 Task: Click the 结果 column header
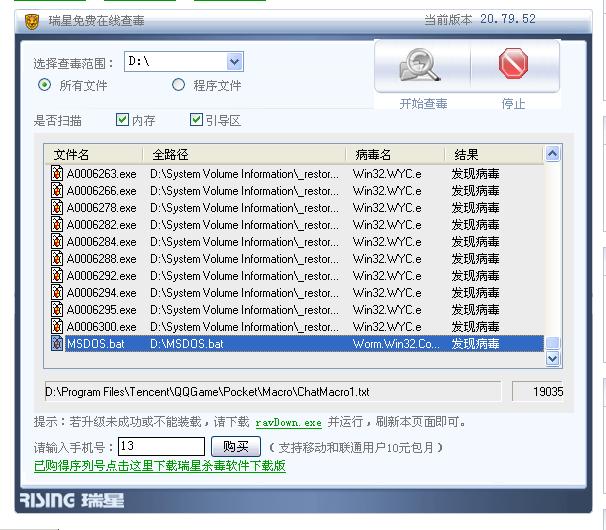[x=466, y=155]
